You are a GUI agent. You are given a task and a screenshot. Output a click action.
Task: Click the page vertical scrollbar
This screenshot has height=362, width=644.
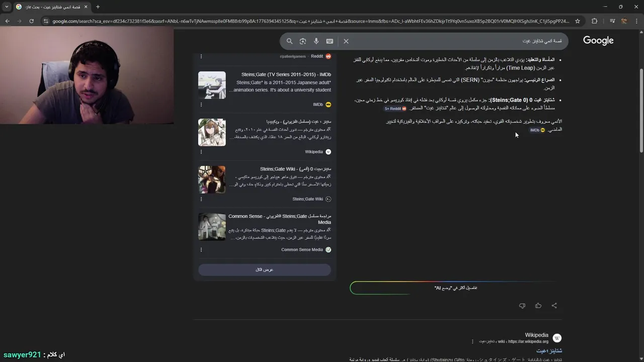[641, 111]
